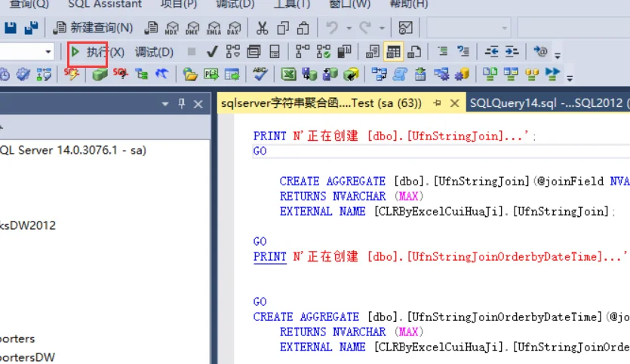Toggle IntelliSense enabled

275,51
